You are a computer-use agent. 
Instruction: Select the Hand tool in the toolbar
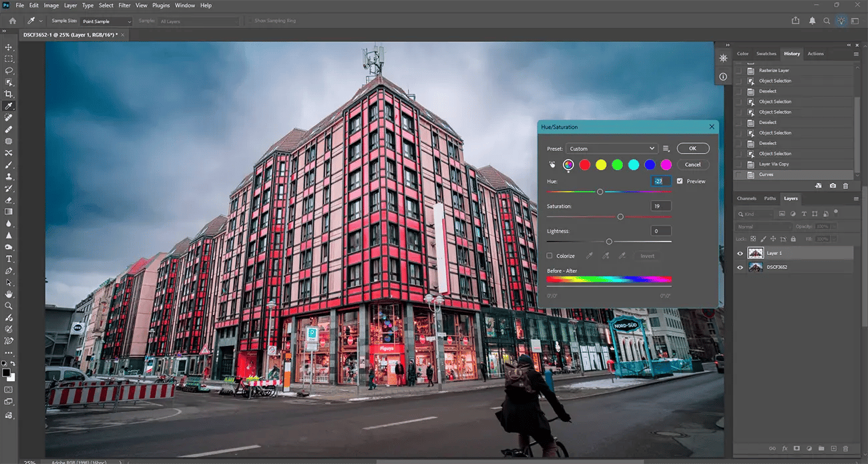[x=9, y=294]
